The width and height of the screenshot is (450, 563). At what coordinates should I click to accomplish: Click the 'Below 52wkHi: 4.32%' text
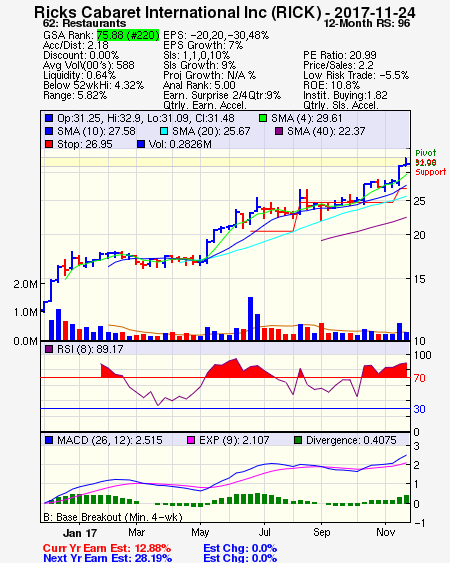93,85
